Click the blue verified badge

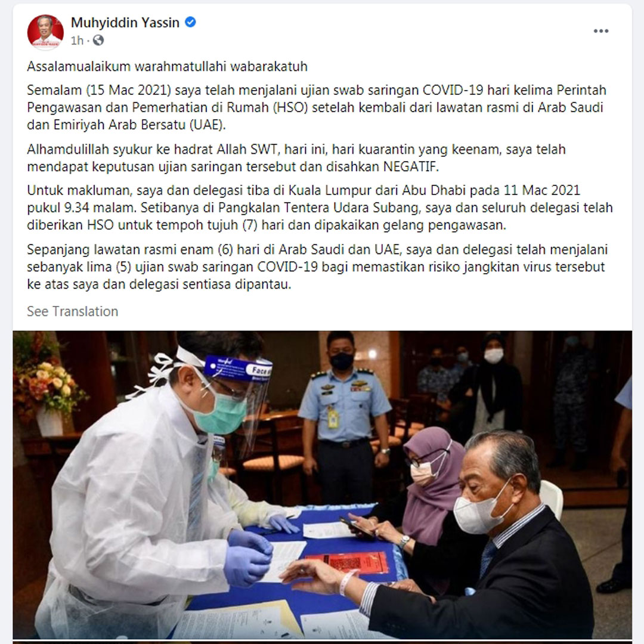[190, 22]
